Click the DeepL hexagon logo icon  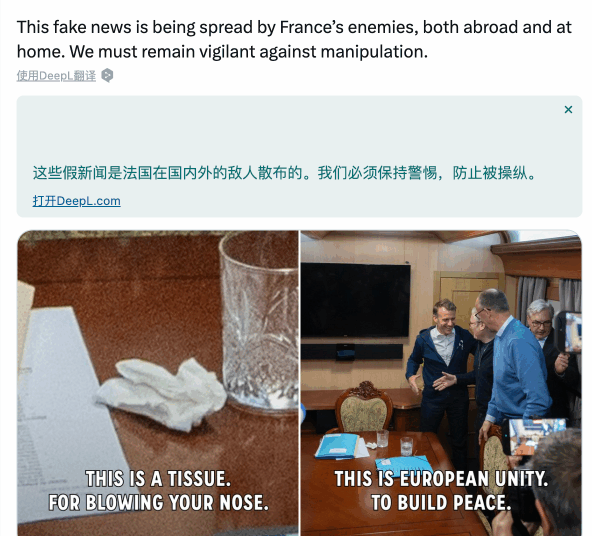pyautogui.click(x=108, y=75)
